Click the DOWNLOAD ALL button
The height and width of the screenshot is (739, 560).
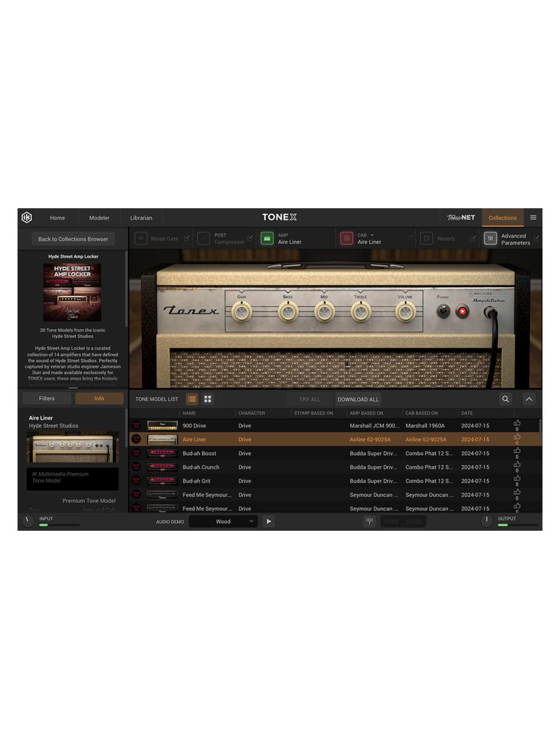(358, 399)
